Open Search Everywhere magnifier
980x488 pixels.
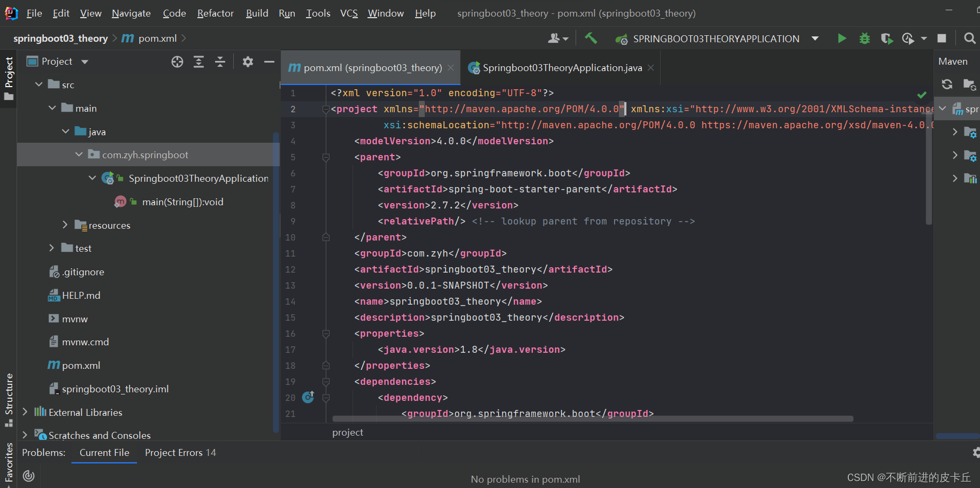(969, 38)
